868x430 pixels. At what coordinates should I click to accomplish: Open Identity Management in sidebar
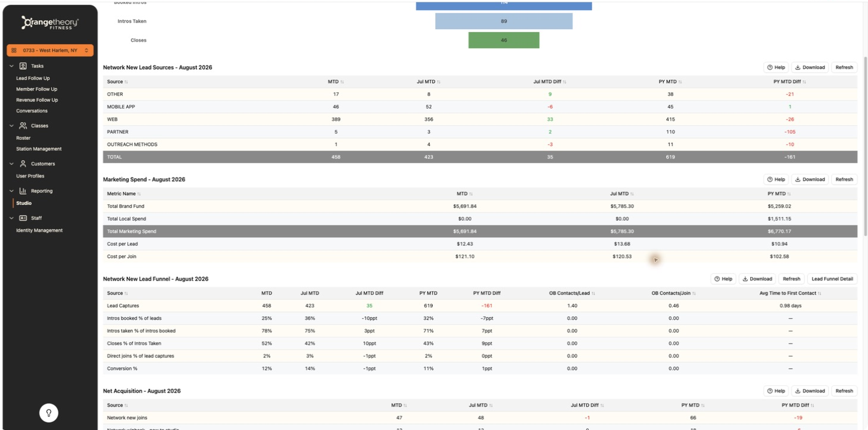[x=39, y=230]
